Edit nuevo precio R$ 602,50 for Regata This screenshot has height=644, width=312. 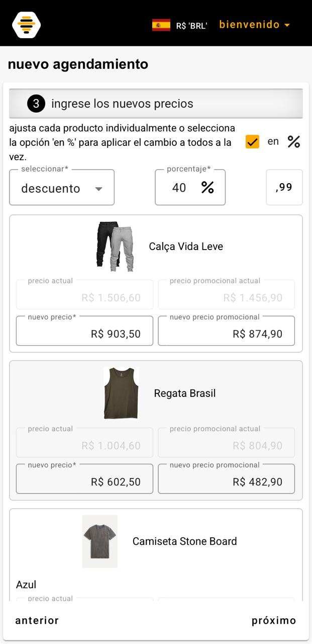(84, 479)
